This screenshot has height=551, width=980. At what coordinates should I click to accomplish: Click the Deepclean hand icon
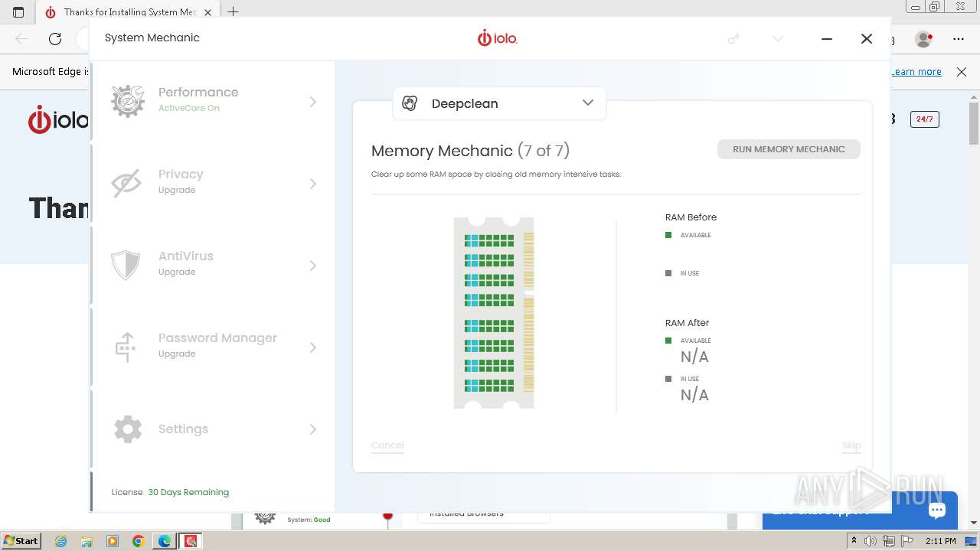pos(410,103)
